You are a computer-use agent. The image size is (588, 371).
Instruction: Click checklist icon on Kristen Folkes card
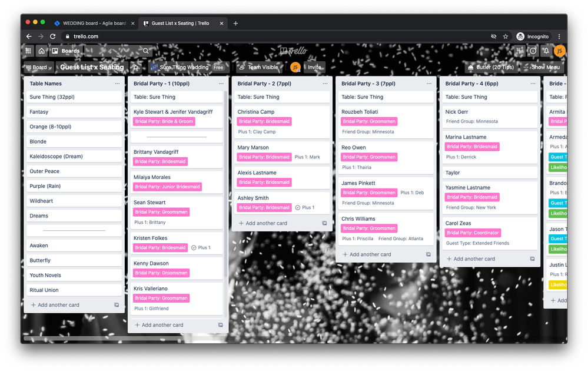(x=194, y=247)
